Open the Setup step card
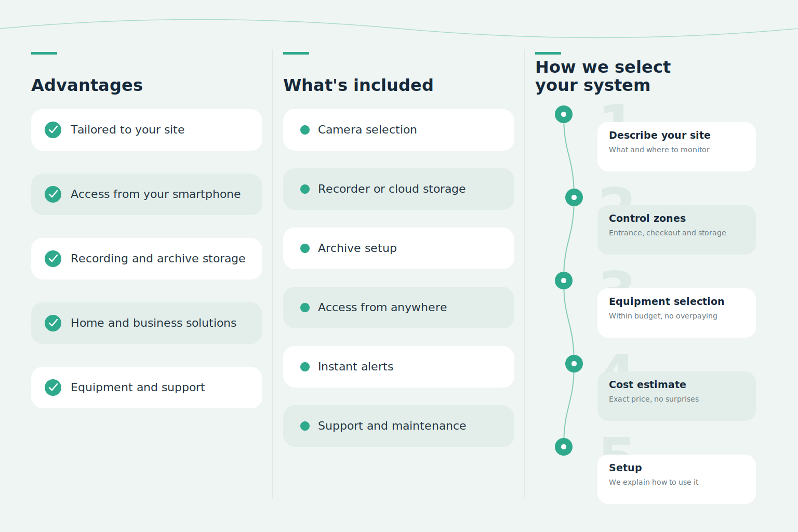798x532 pixels. [x=676, y=479]
